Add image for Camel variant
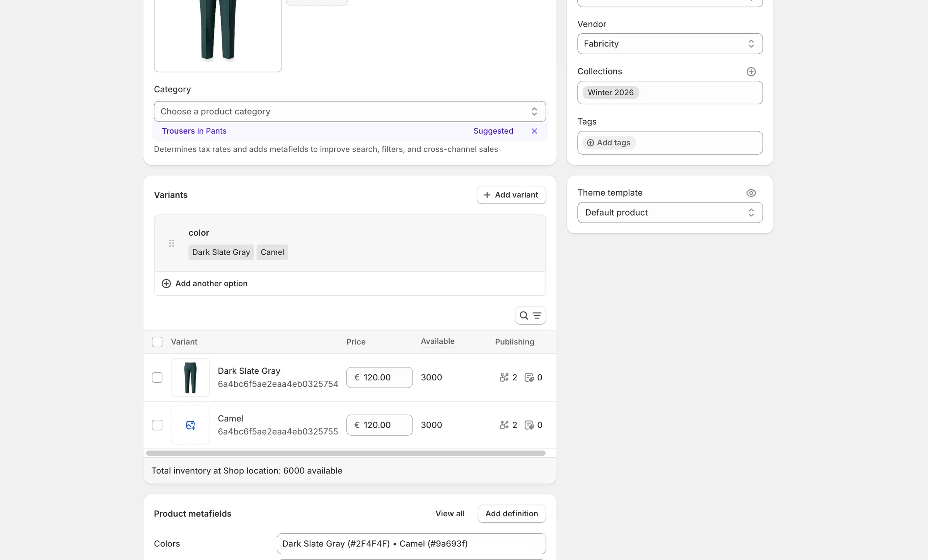 coord(190,425)
